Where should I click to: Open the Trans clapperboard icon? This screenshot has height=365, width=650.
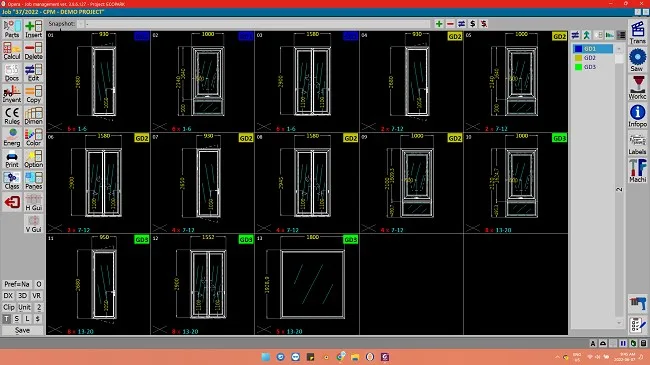tap(637, 33)
